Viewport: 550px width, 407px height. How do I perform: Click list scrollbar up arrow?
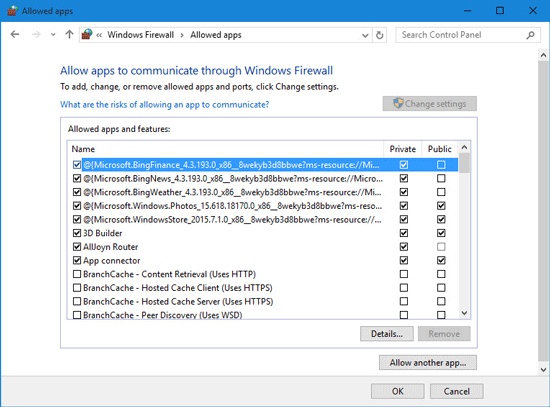(x=464, y=148)
